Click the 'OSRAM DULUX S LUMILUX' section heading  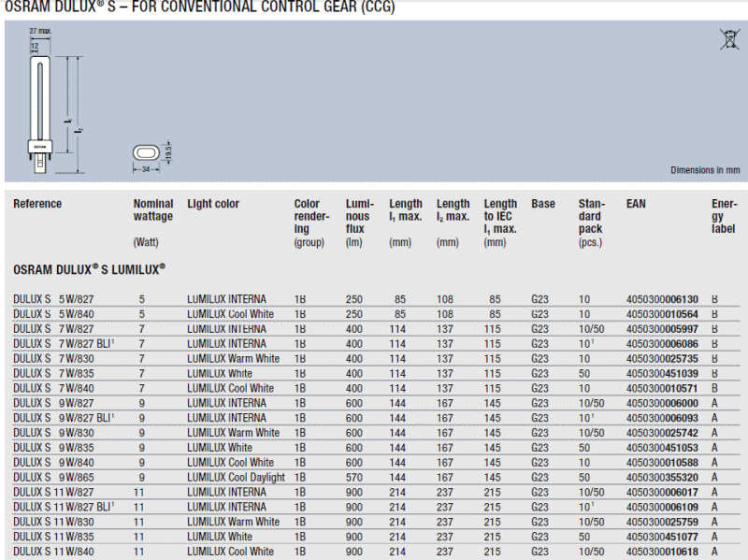89,269
